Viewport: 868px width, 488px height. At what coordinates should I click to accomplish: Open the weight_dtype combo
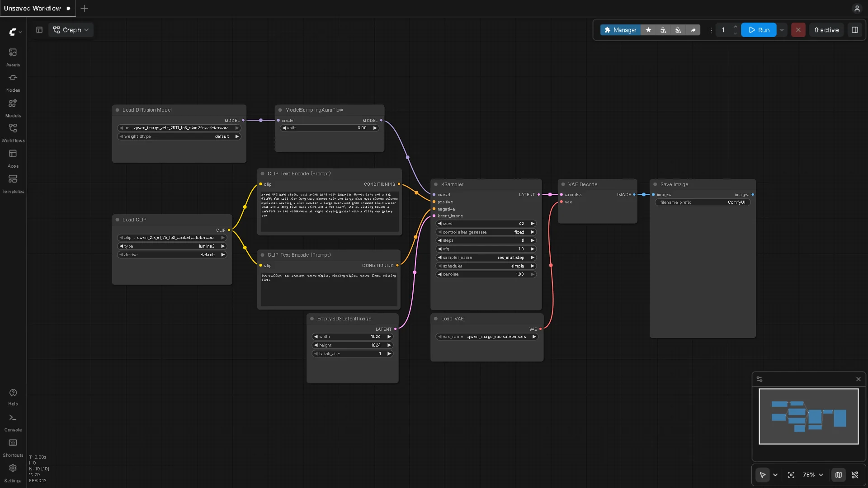[179, 136]
